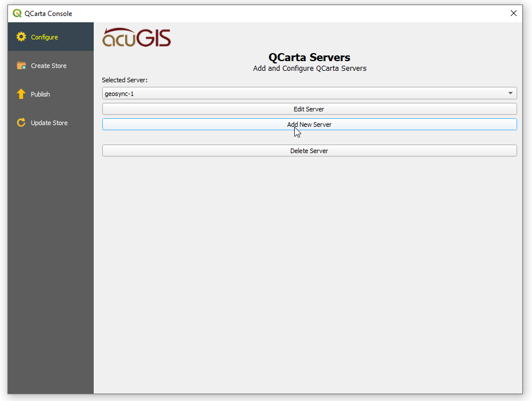This screenshot has height=401, width=532.
Task: Click the 'Add and Configure QCarta Servers' subtitle
Action: 310,68
